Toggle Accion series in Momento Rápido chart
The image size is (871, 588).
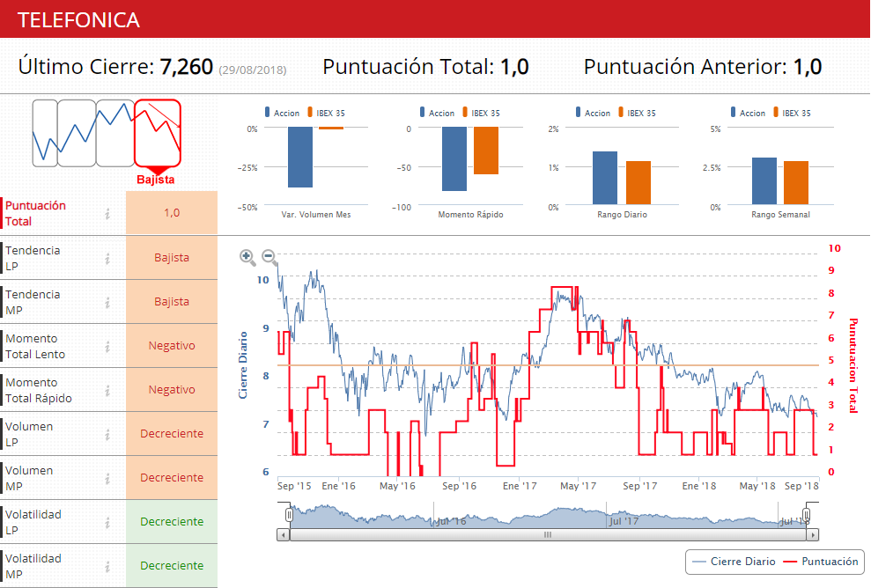pyautogui.click(x=437, y=113)
